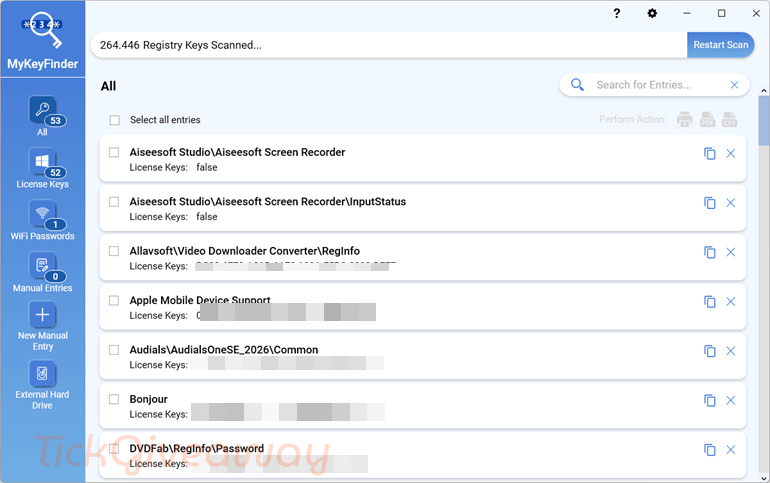Viewport: 770px width, 483px height.
Task: Remove the InputStatus entry
Action: 731,203
